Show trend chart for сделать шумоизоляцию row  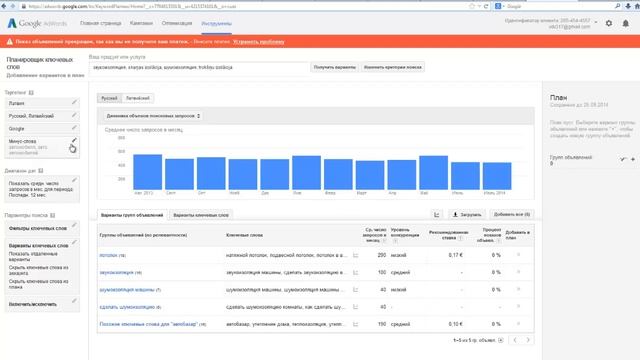tap(356, 307)
